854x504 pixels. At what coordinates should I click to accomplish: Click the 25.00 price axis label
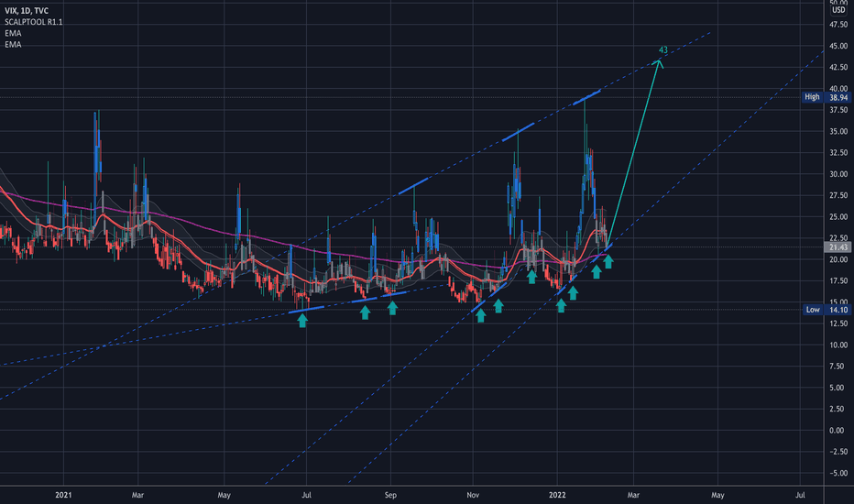tap(838, 217)
